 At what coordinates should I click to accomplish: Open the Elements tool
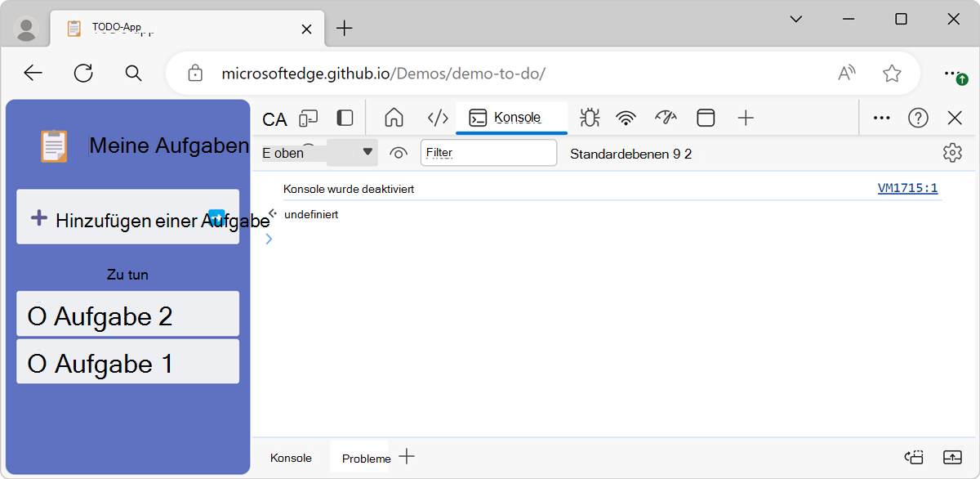point(438,118)
